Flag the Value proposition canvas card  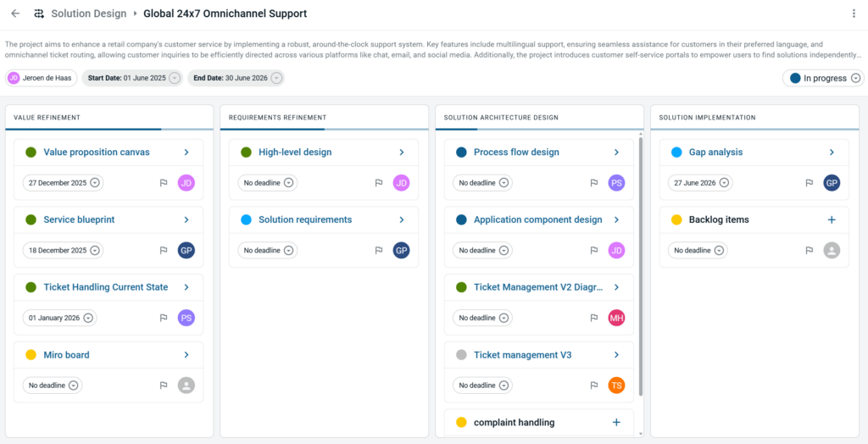[164, 183]
